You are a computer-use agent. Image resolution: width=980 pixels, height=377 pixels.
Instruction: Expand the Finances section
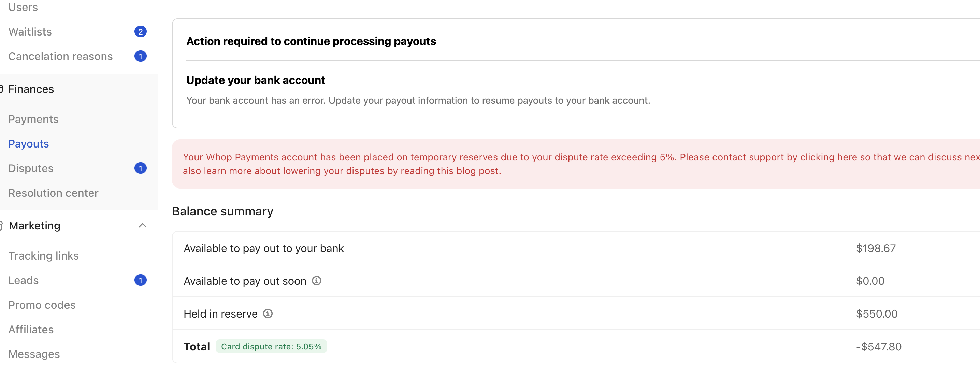coord(31,89)
